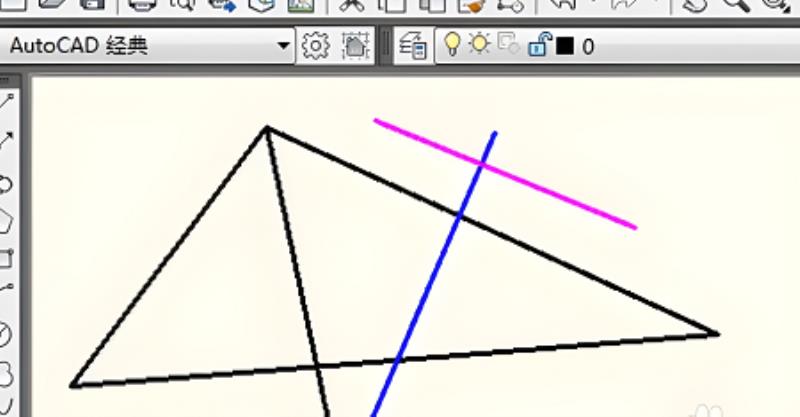
Task: Open the layer list showing 0
Action: coord(617,46)
